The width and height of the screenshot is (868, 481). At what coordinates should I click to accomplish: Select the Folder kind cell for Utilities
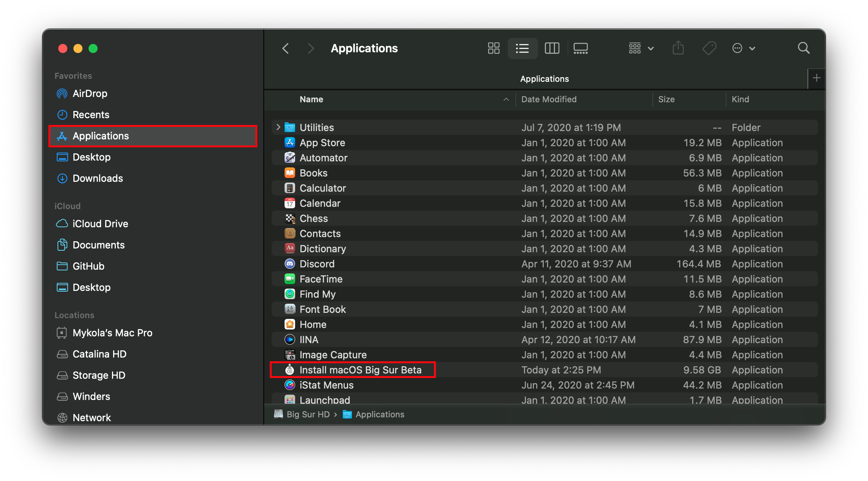point(746,127)
